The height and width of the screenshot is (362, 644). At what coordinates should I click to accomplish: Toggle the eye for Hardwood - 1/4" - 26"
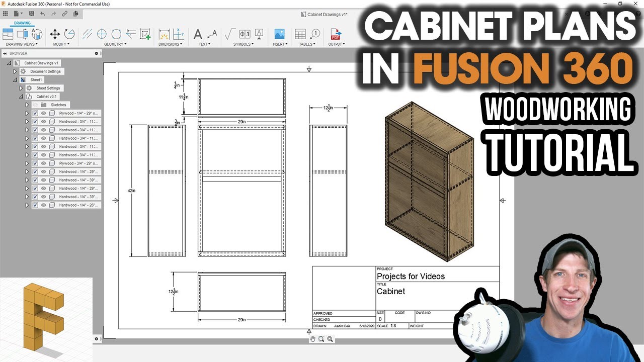click(44, 205)
